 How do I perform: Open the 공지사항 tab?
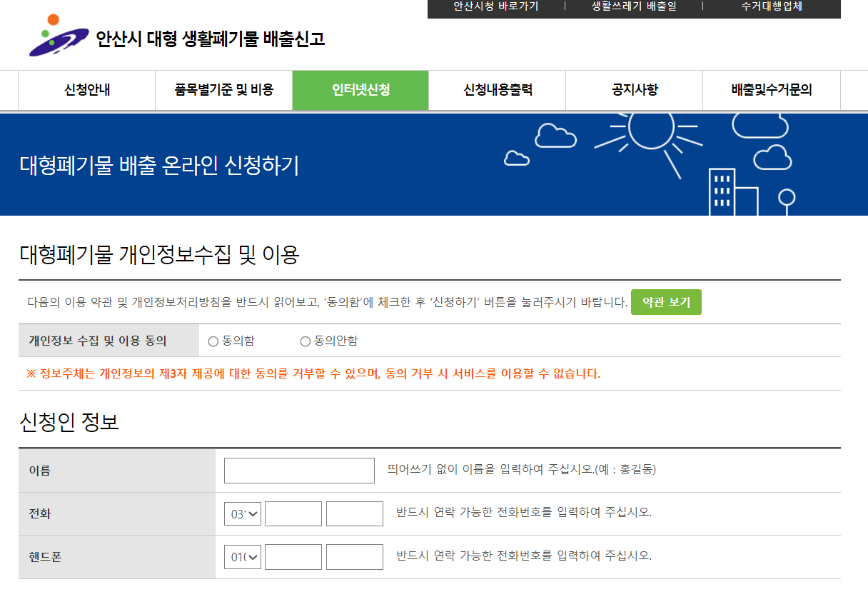(x=634, y=90)
